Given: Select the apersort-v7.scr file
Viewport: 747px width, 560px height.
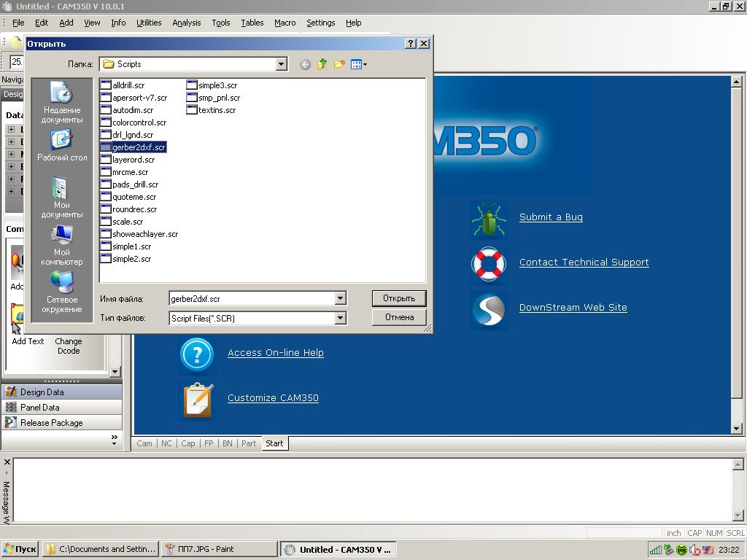Looking at the screenshot, I should click(x=134, y=98).
